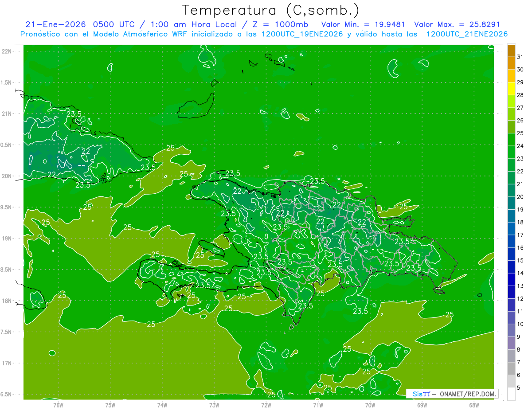Click the "18" colorbar label

[x=520, y=222]
